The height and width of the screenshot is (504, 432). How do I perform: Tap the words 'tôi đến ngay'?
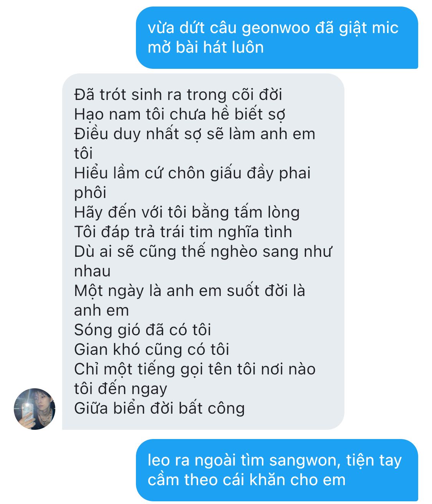(121, 389)
